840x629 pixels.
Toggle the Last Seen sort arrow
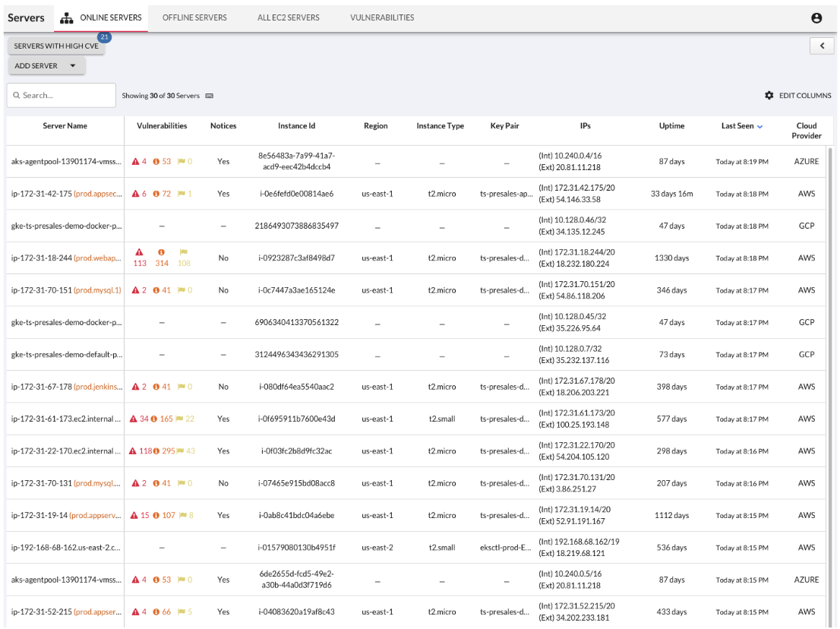tap(759, 126)
